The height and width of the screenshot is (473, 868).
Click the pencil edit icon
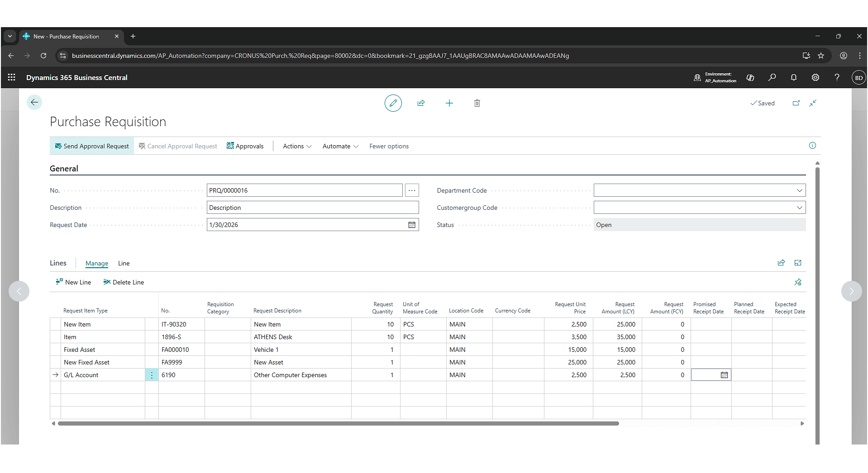tap(393, 103)
